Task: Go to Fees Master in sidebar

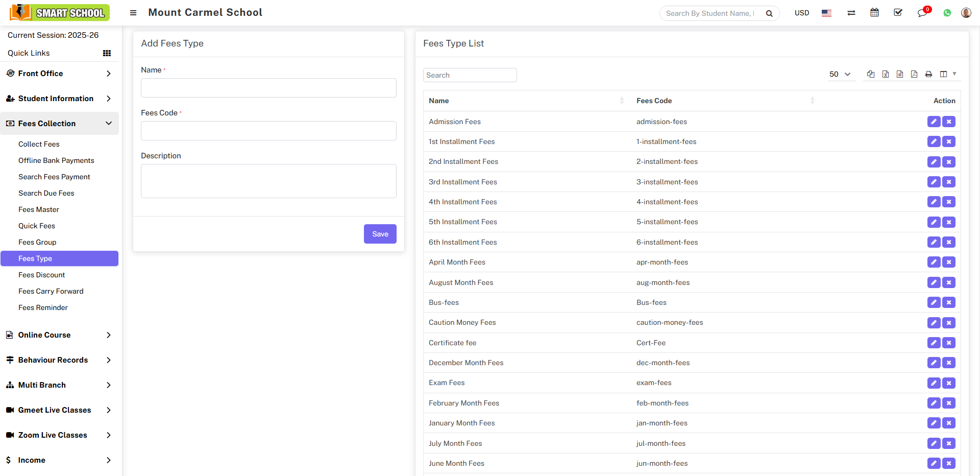Action: tap(39, 209)
